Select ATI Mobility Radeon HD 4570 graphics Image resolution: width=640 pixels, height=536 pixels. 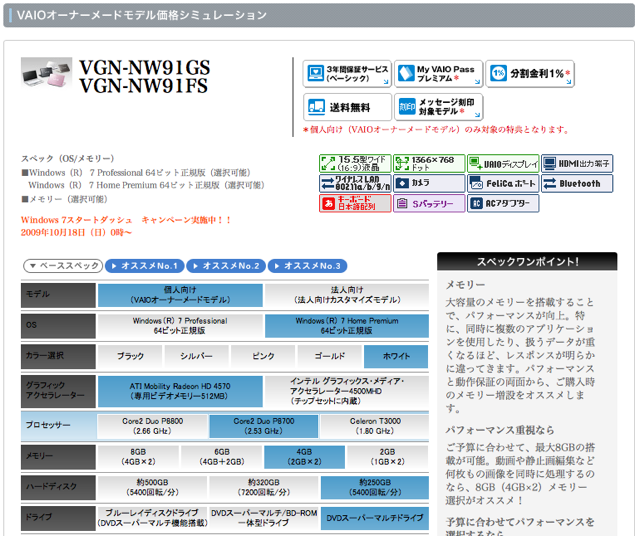click(x=180, y=391)
